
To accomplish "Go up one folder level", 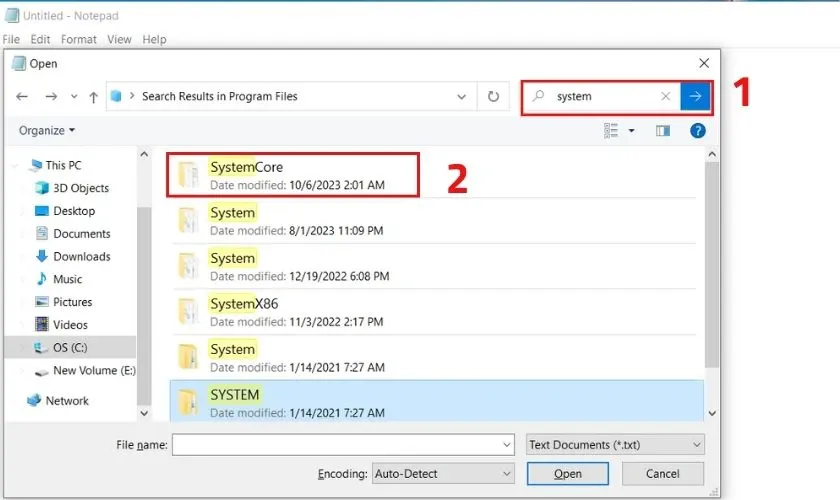I will coord(93,97).
